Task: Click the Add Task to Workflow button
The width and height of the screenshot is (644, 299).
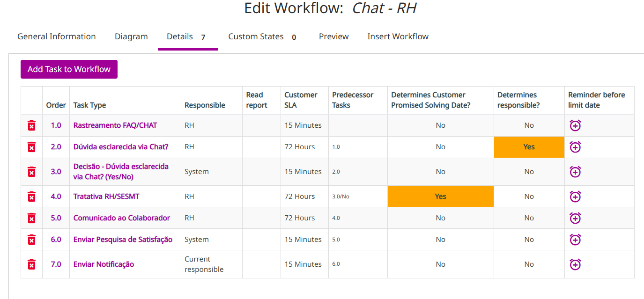Action: pyautogui.click(x=69, y=69)
